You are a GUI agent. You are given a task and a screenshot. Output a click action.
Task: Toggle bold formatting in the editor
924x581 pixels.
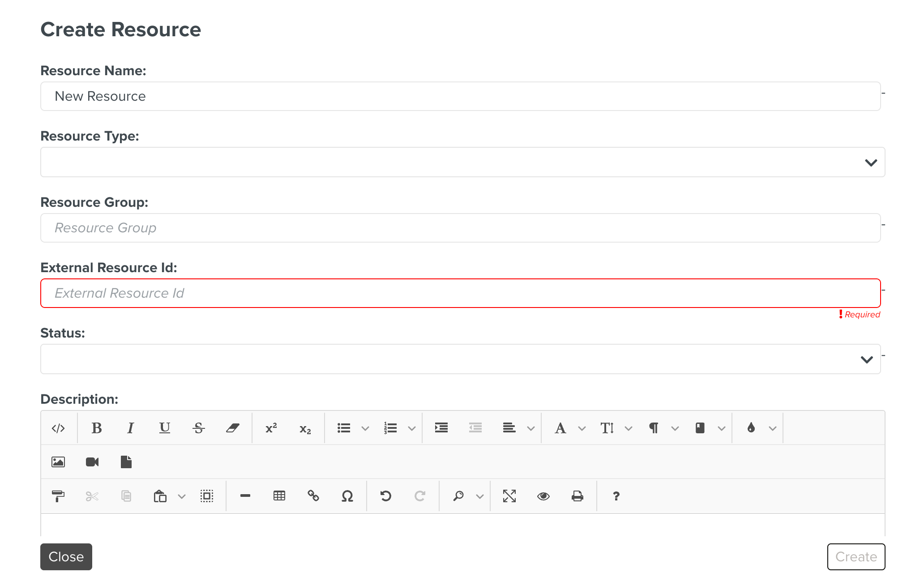pos(97,428)
